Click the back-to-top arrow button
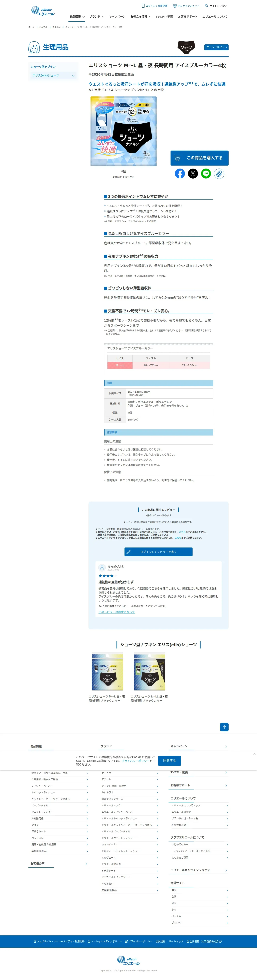The height and width of the screenshot is (980, 257). (x=224, y=727)
